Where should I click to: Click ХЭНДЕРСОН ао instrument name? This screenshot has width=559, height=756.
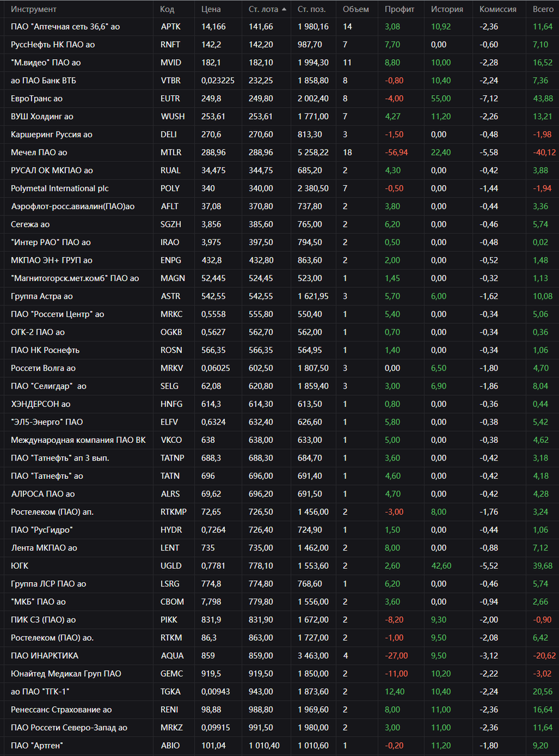coord(40,404)
